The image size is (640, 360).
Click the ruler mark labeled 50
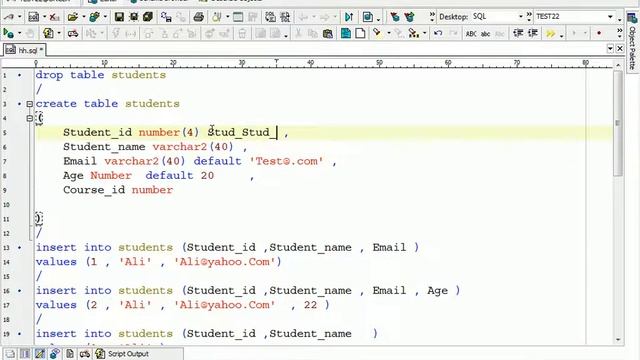379,63
